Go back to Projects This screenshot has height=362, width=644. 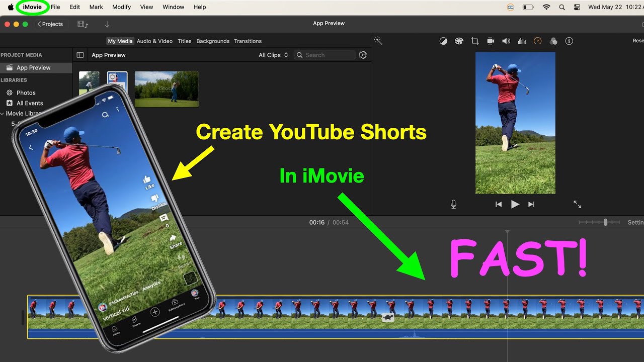[x=50, y=24]
